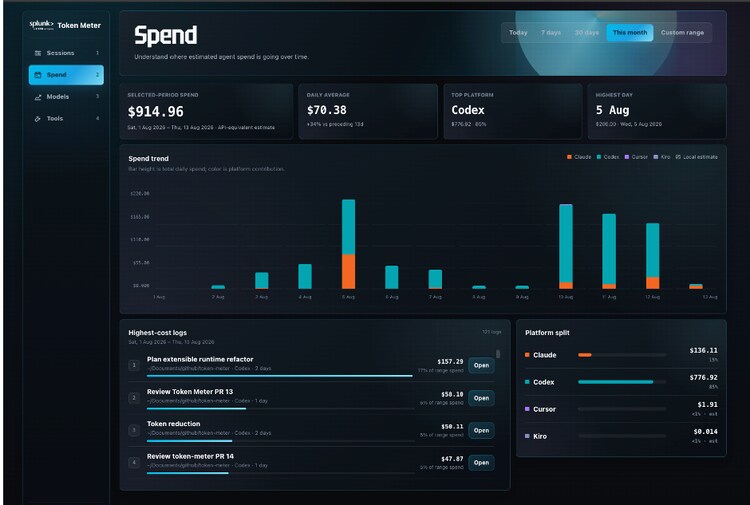The image size is (750, 505).
Task: Click the $157.29 log cost
Action: tap(450, 362)
